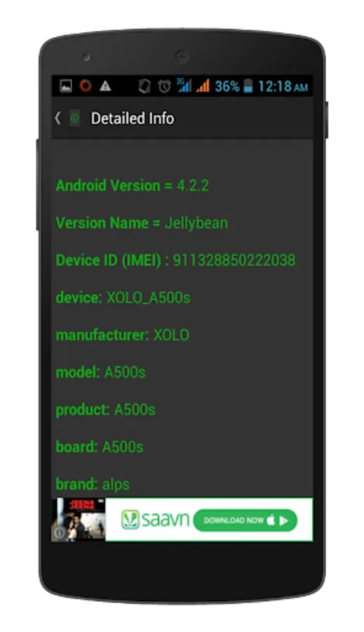Screen dimensions: 364x632
Task: Click the Download Now button in Saavn ad
Action: (x=245, y=520)
